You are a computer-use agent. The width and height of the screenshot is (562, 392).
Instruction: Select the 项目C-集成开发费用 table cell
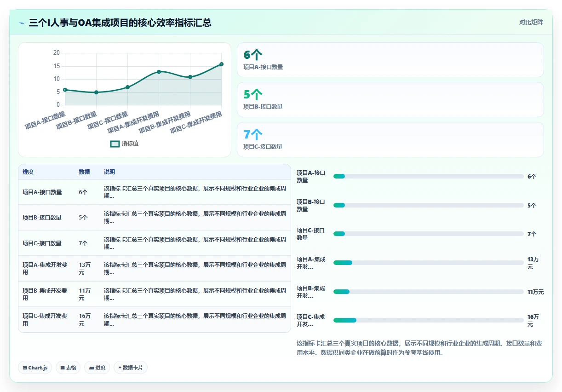click(x=45, y=320)
